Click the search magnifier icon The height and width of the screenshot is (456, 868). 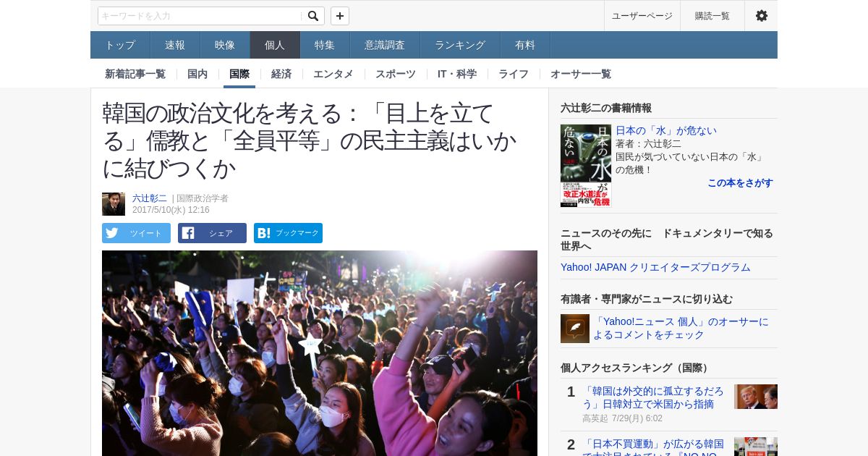pyautogui.click(x=313, y=16)
